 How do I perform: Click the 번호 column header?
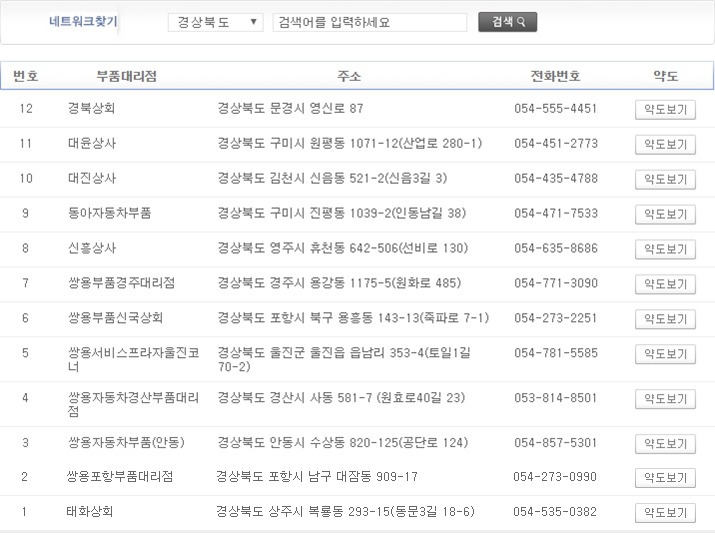(26, 76)
